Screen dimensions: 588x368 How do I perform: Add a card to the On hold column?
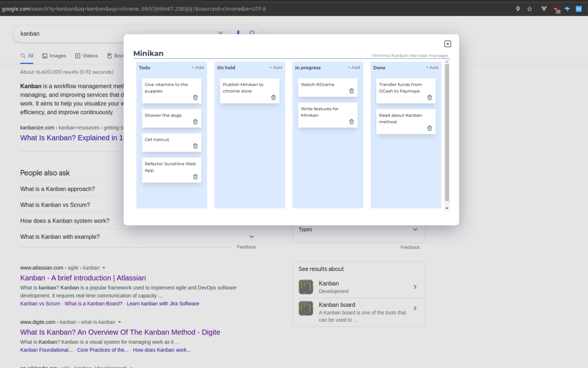click(276, 68)
